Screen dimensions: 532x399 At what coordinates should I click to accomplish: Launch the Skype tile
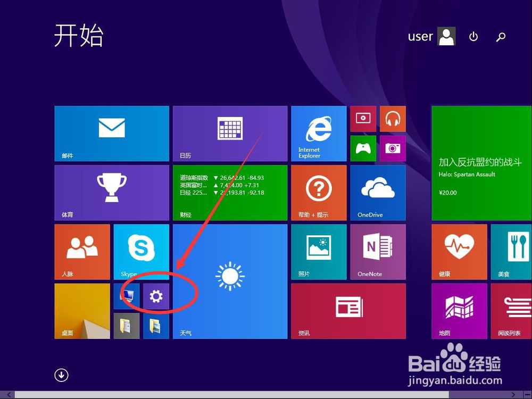[141, 252]
